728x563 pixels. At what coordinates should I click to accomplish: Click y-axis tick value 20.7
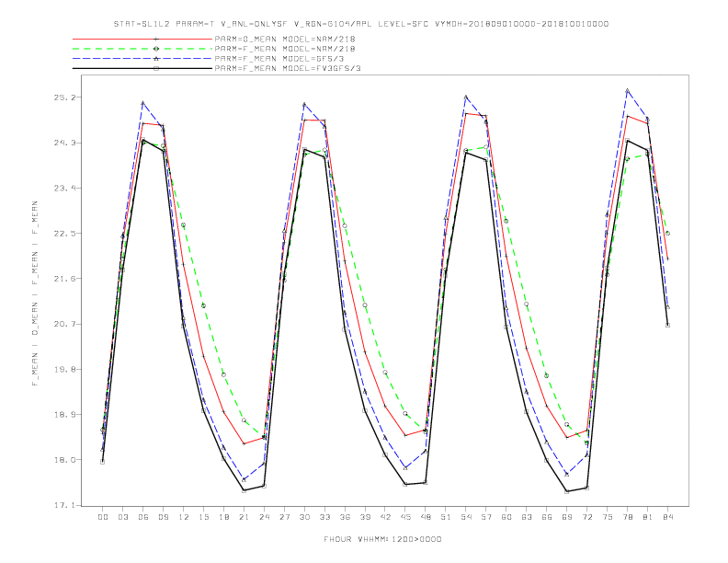64,324
